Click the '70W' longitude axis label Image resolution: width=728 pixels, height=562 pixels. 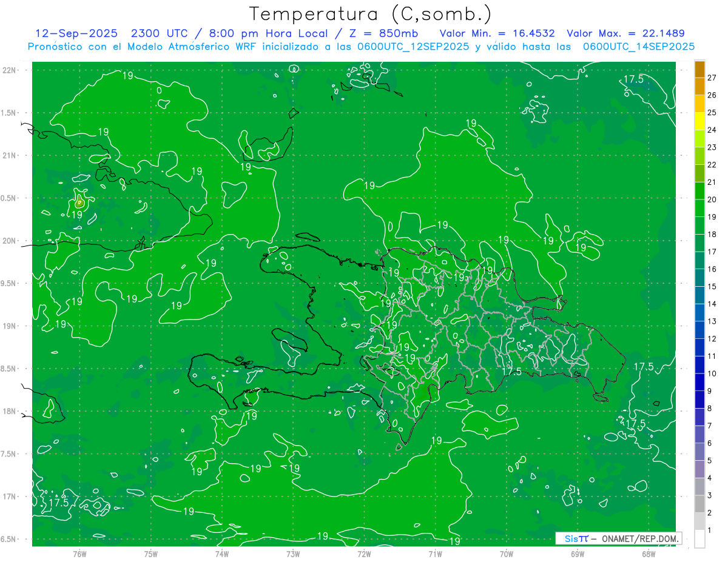tap(507, 554)
